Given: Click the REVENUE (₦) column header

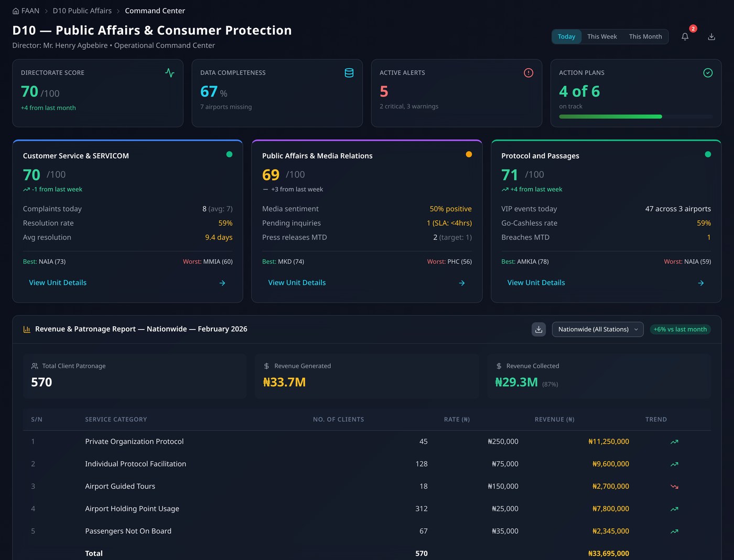Looking at the screenshot, I should (555, 420).
